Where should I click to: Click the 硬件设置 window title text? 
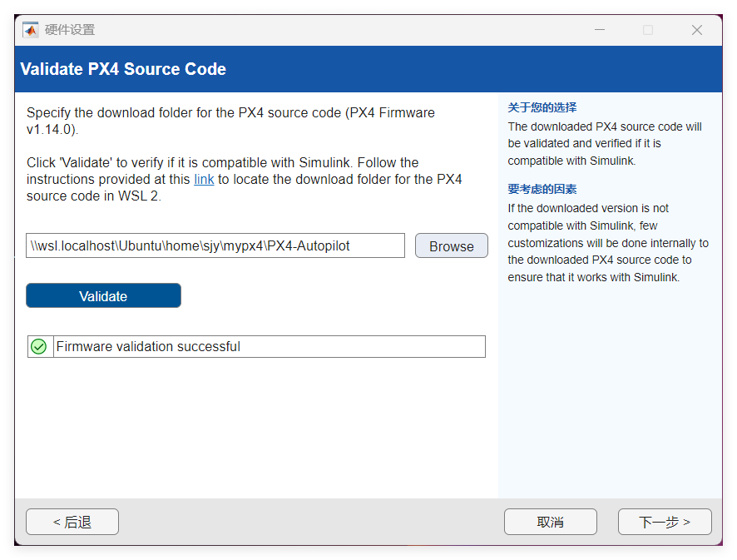tap(70, 30)
